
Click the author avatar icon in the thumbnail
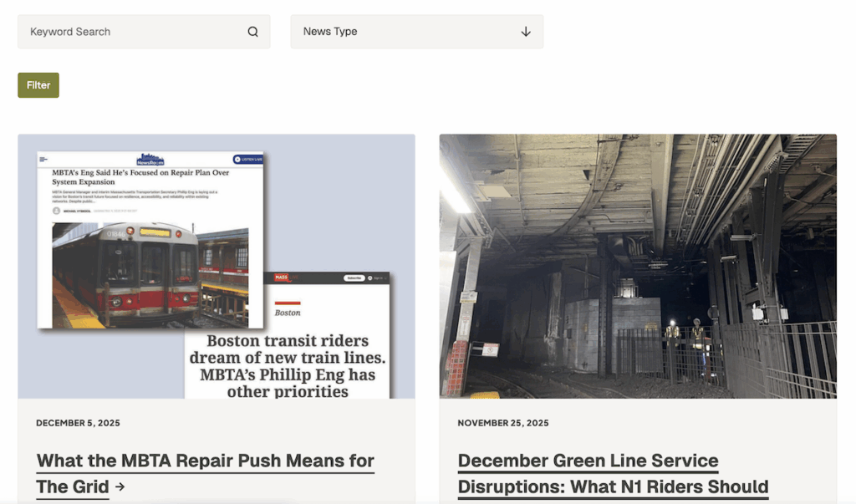56,211
